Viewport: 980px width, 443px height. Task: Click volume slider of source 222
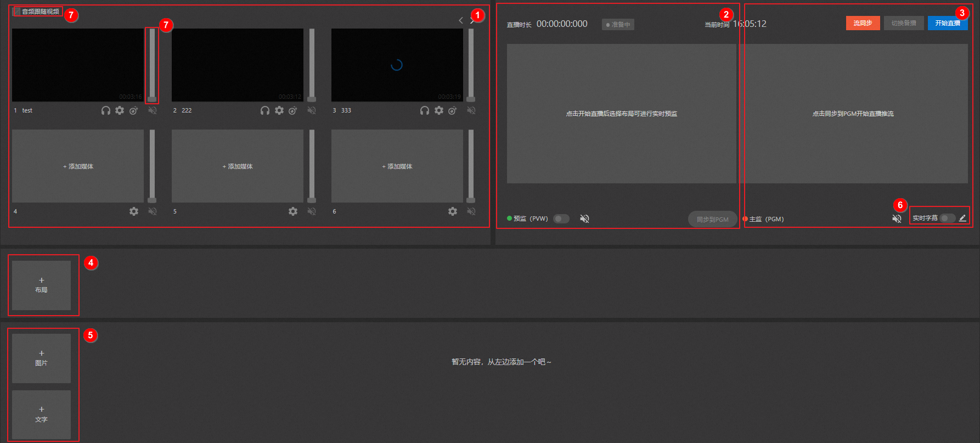point(312,65)
